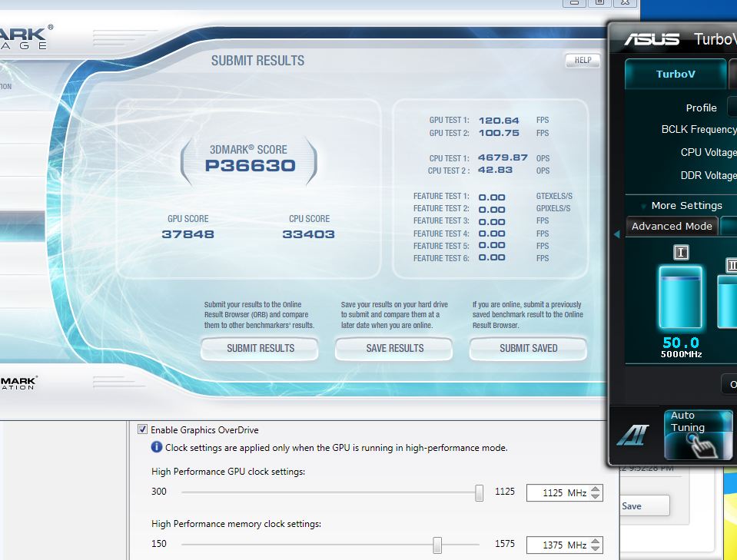Click the memory clock minimum value "150"
The width and height of the screenshot is (737, 560).
[159, 544]
